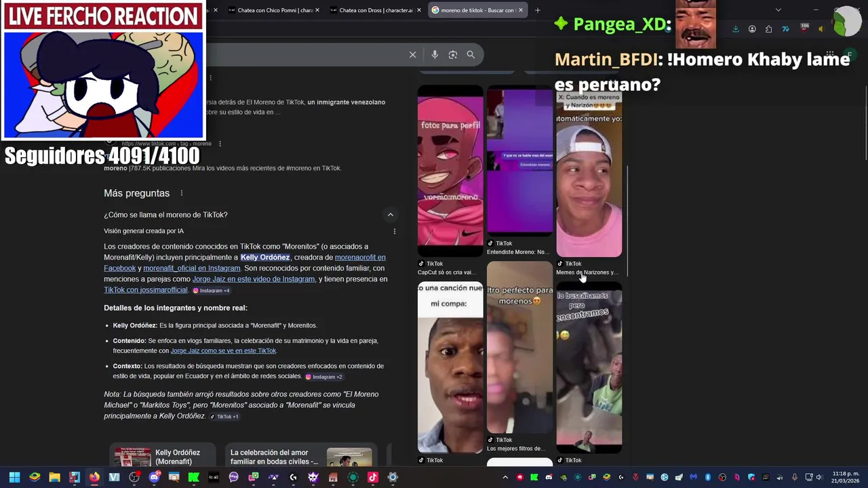Close the Chatea con Chico Pomni tab
This screenshot has height=488, width=868.
pos(317,10)
